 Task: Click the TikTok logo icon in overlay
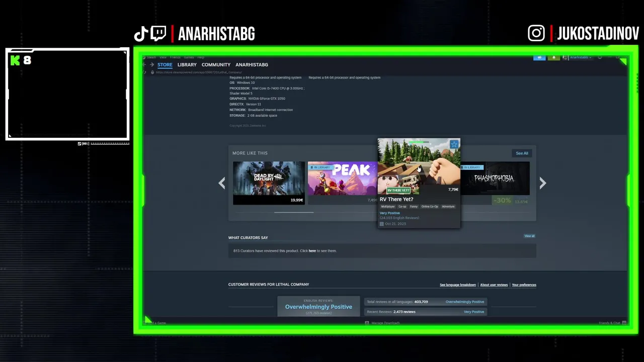(x=141, y=34)
